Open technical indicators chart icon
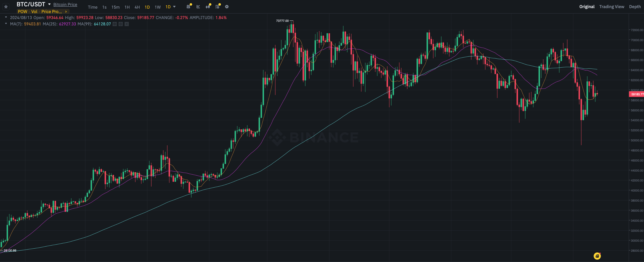 pos(198,7)
